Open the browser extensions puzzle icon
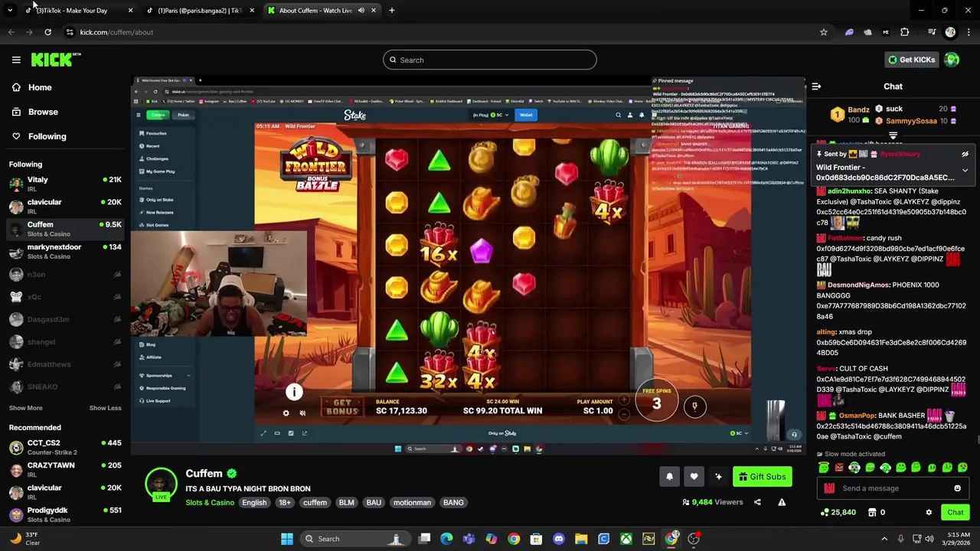980x551 pixels. 904,32
